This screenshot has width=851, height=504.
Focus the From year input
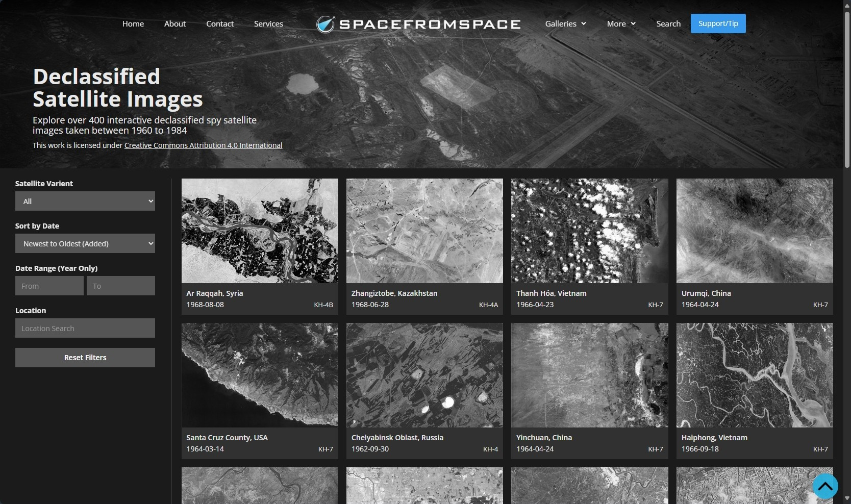[49, 286]
